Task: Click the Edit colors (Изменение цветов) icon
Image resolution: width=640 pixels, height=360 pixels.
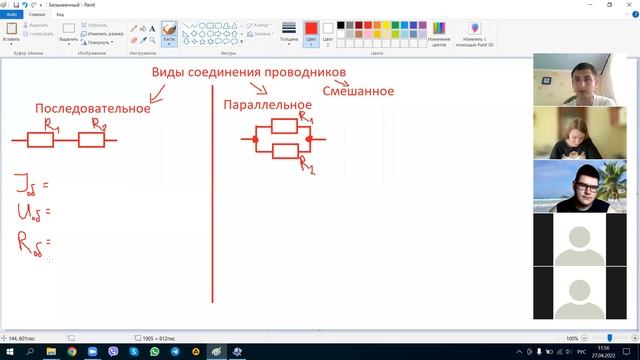Action: tap(439, 28)
